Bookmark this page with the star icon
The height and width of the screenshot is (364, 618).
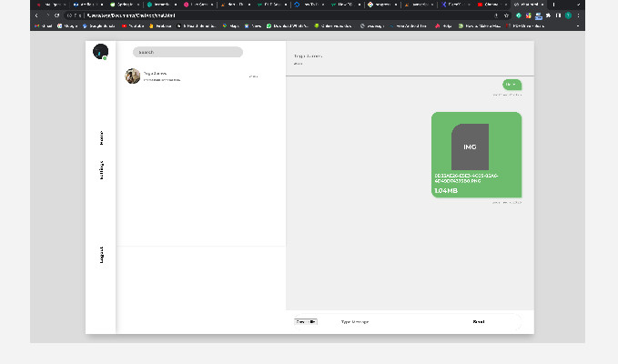[x=506, y=15]
